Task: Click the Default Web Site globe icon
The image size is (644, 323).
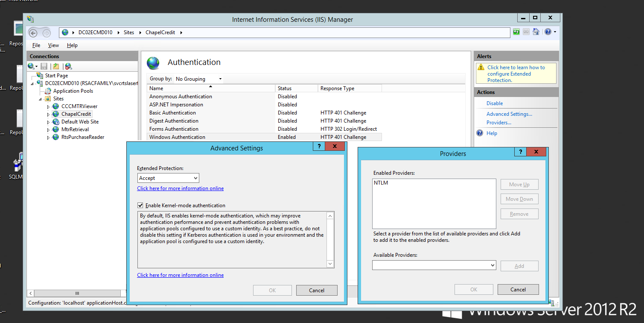Action: coord(56,122)
